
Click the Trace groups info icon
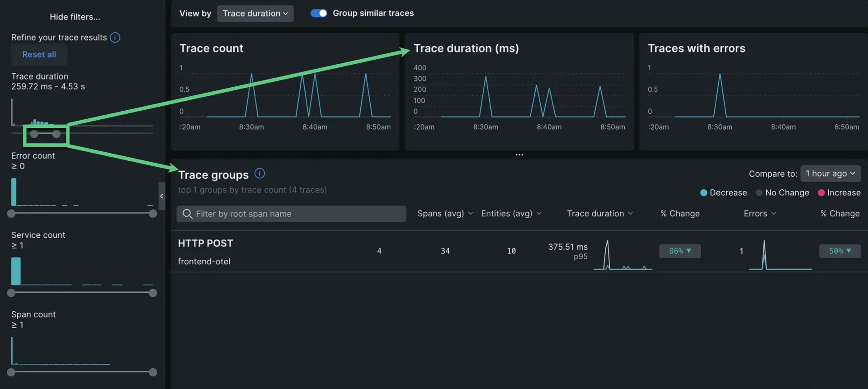click(259, 173)
